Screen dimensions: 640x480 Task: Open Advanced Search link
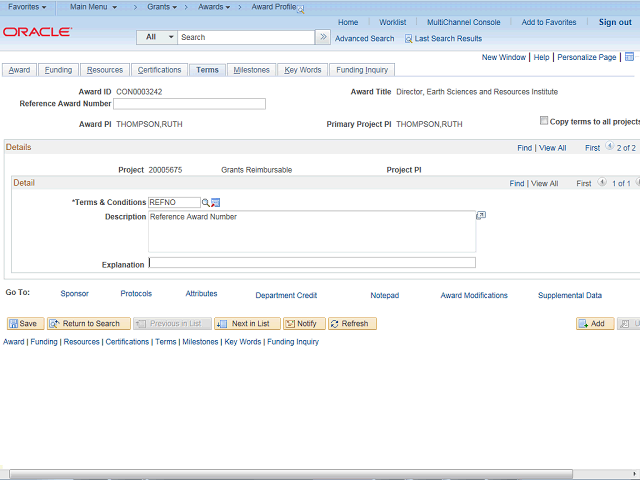(364, 39)
